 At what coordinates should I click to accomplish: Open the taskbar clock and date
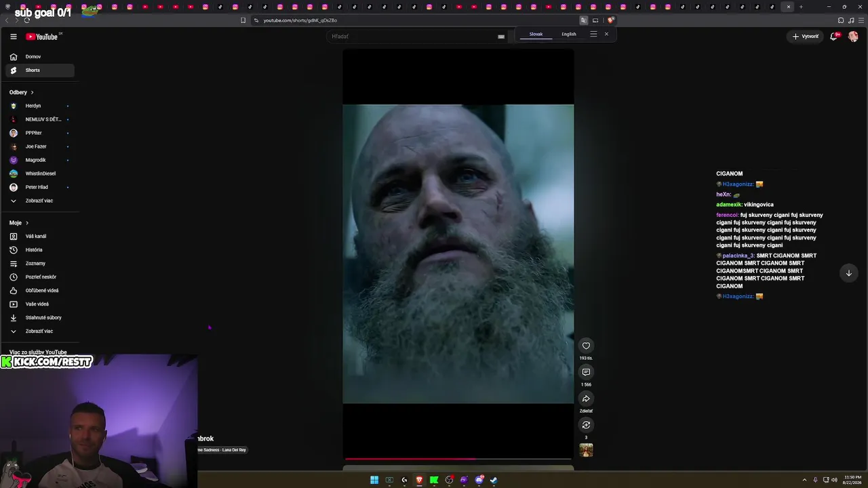[852, 480]
